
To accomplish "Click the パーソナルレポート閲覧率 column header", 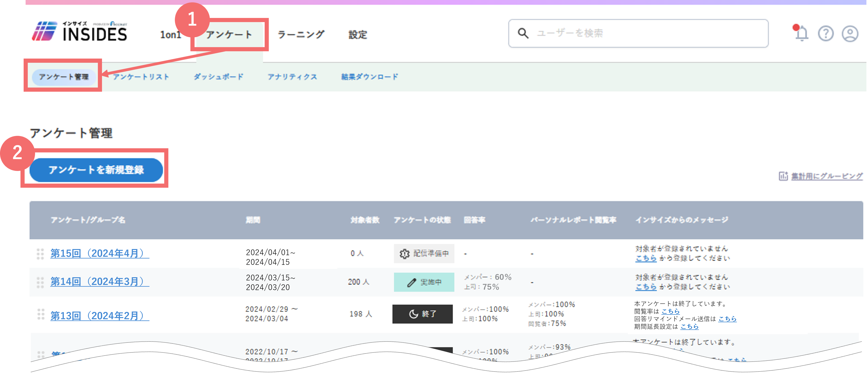I will pos(573,220).
